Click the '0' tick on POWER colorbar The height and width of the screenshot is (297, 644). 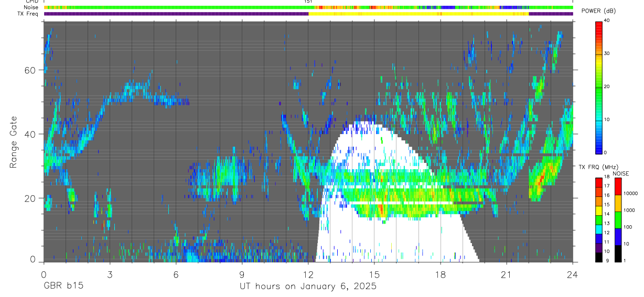pos(605,152)
